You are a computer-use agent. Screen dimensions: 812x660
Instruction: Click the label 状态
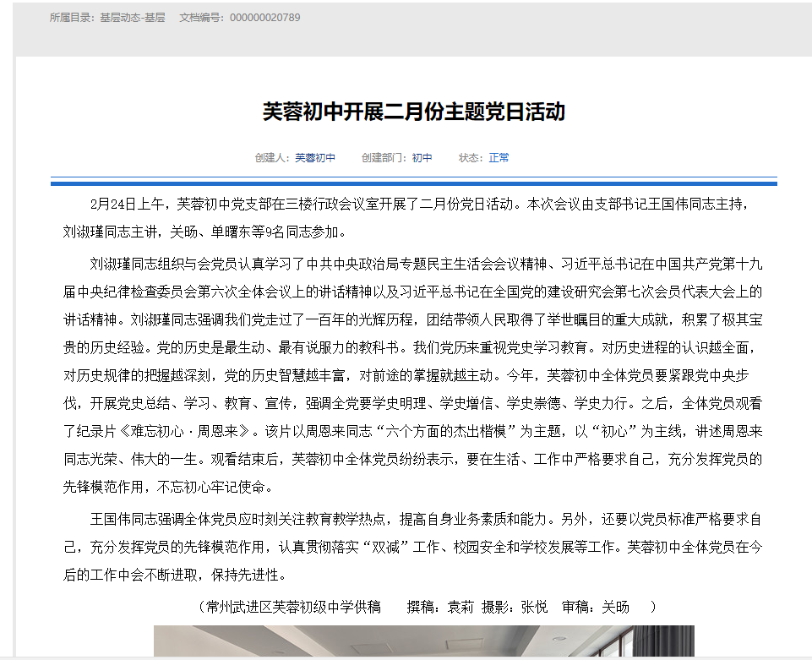470,158
